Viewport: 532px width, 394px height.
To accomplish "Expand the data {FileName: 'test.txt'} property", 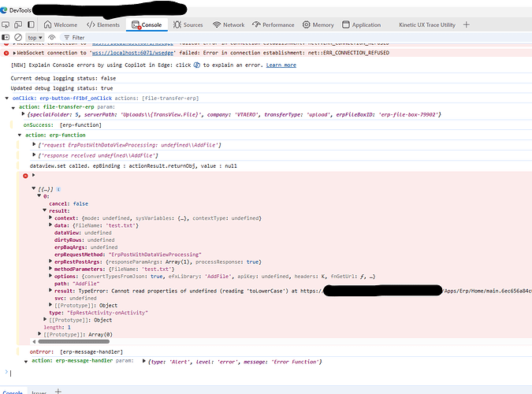I will click(50, 225).
